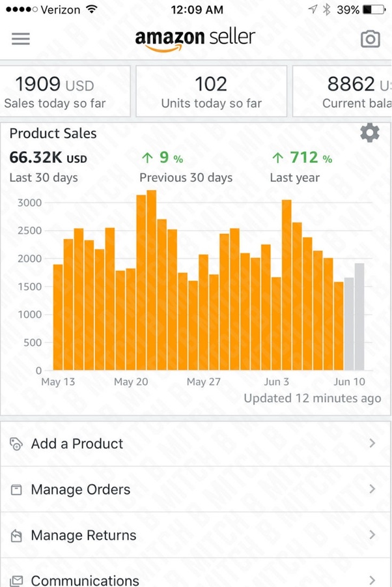
Task: Open Product Sales settings gear
Action: 370,134
